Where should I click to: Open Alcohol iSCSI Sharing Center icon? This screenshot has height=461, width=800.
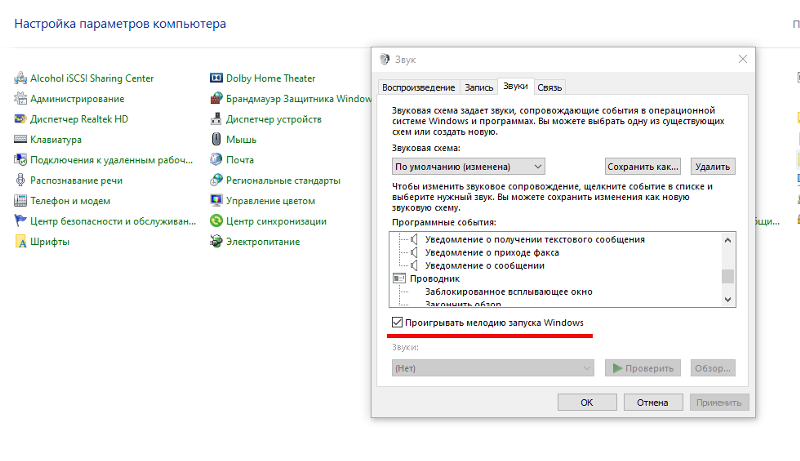(x=20, y=78)
